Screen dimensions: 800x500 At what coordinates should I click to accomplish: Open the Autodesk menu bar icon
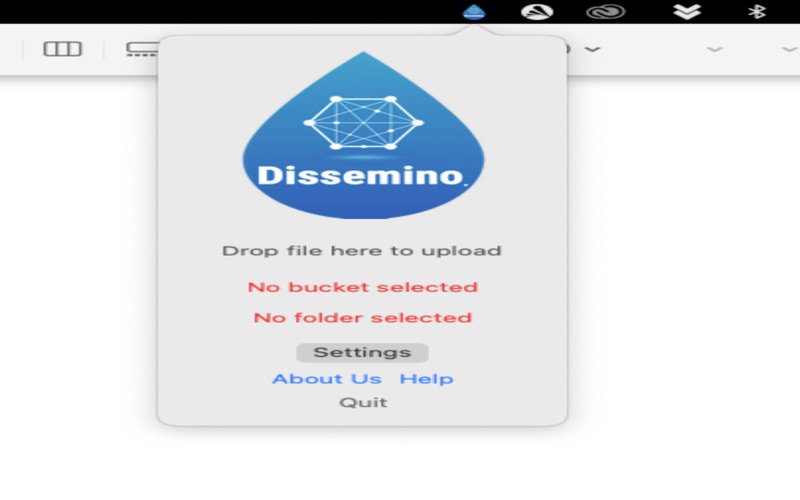point(537,11)
